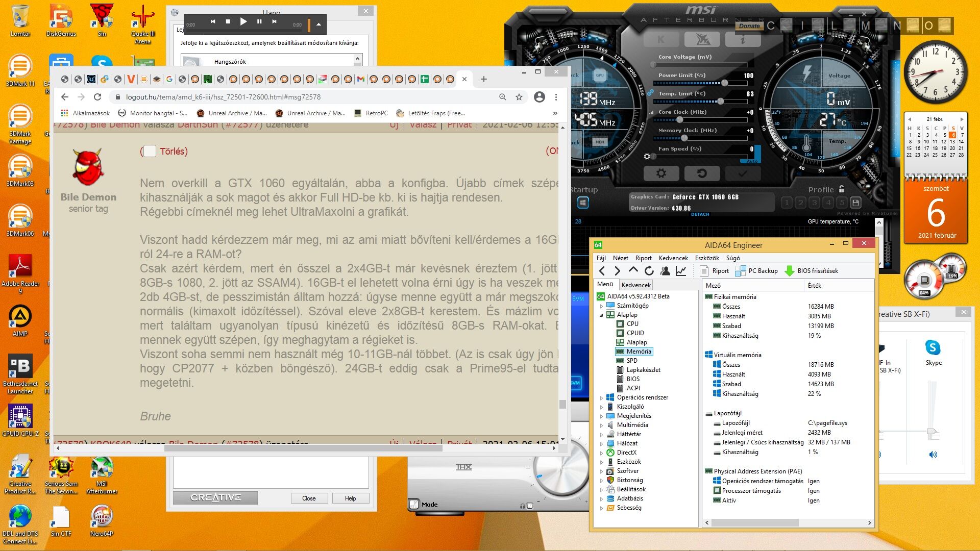Go back in AIDA64 toolbar

[602, 271]
